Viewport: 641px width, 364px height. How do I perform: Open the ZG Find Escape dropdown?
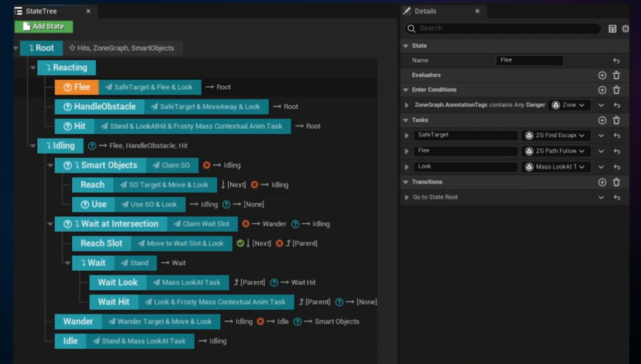[556, 135]
